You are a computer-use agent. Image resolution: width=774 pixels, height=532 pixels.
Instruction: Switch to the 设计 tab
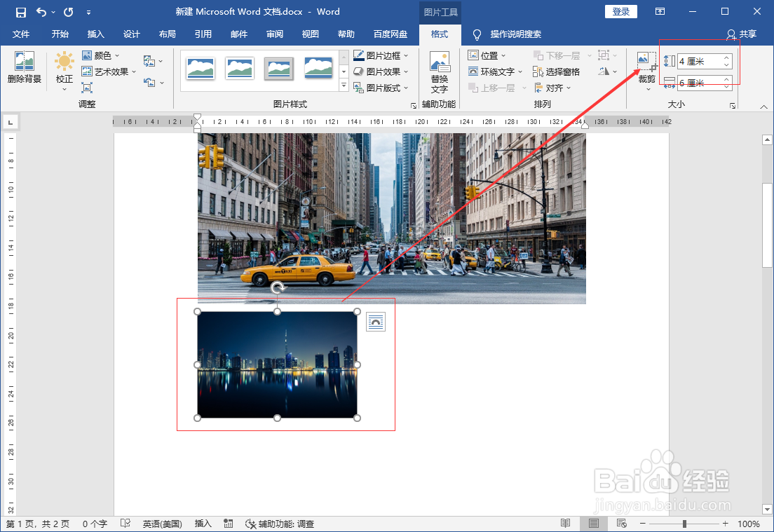pos(132,34)
